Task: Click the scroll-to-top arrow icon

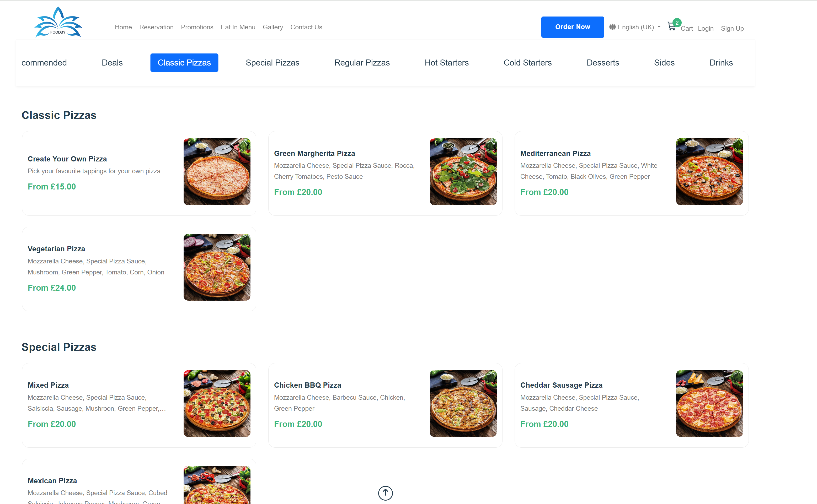Action: tap(385, 493)
